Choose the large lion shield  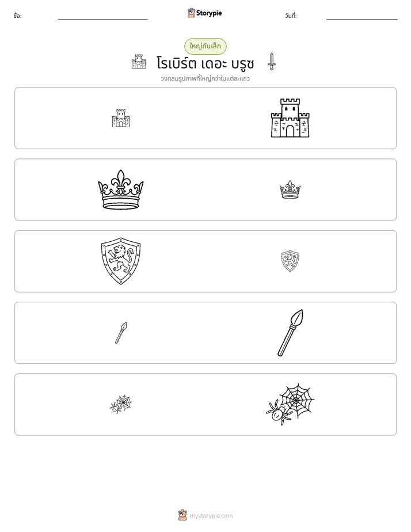121,261
